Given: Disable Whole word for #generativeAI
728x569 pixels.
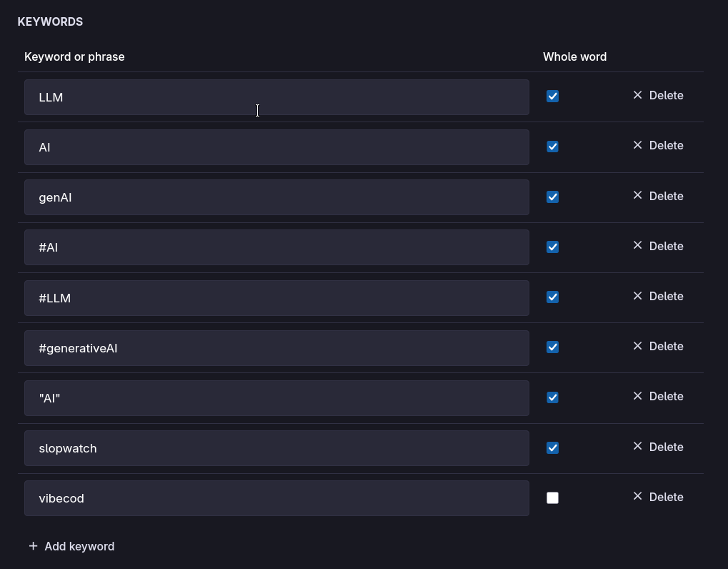Looking at the screenshot, I should coord(552,347).
